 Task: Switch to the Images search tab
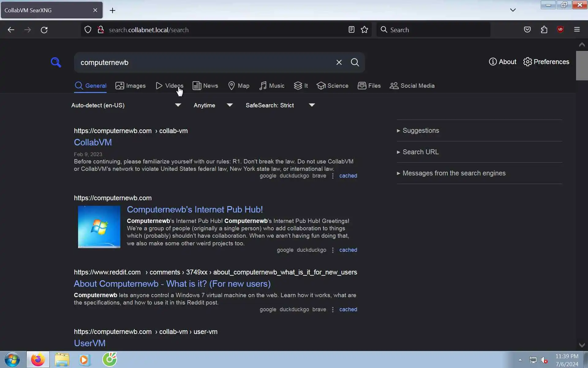(130, 86)
